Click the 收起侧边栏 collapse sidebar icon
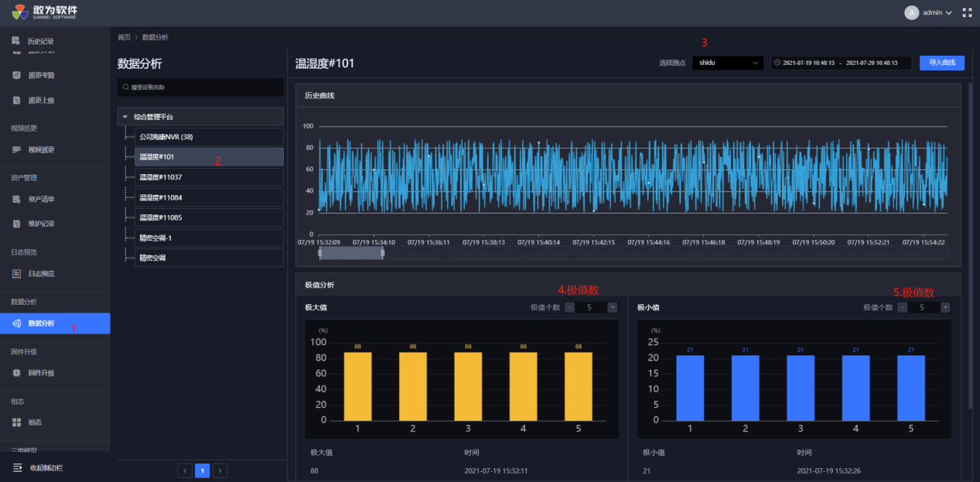This screenshot has width=980, height=482. click(17, 468)
